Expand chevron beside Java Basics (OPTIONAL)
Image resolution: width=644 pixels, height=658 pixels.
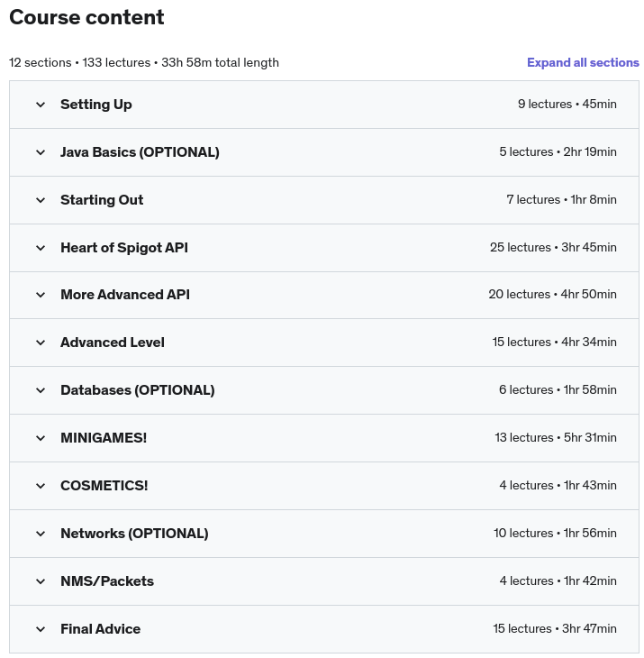41,152
